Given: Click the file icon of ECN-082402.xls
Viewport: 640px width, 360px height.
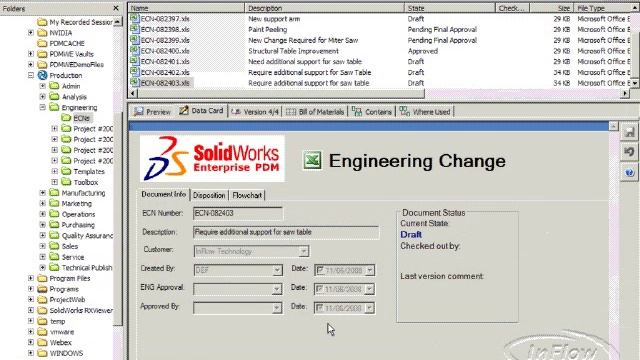Looking at the screenshot, I should point(134,72).
